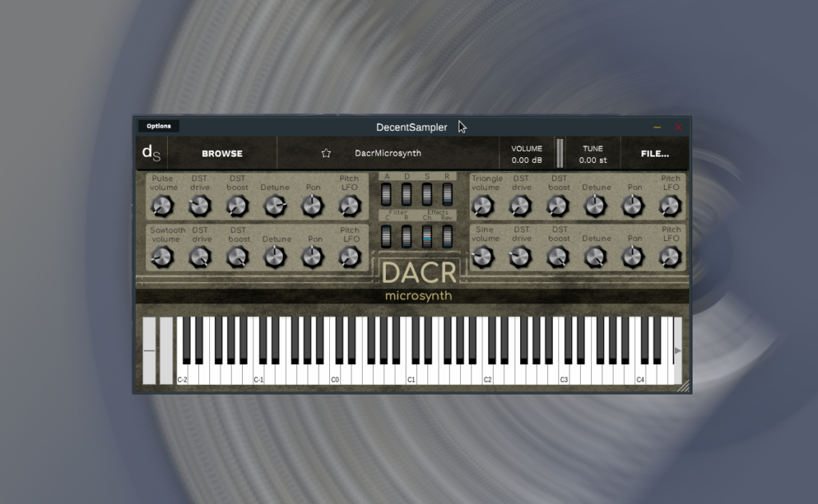Click the Sawtooth Pitch LFO knob

[350, 257]
